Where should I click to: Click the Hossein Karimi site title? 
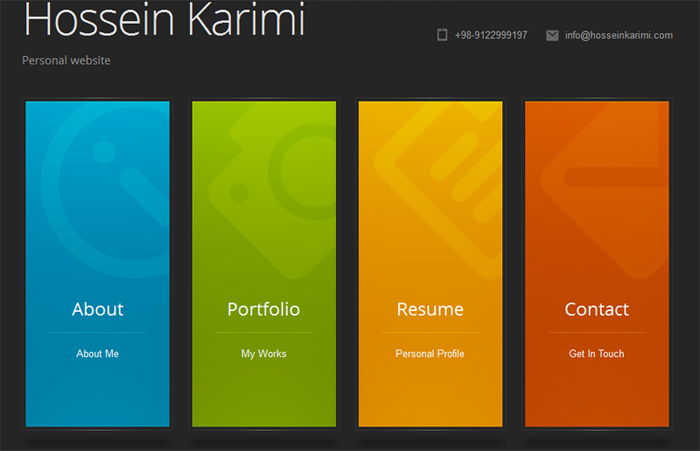[x=164, y=20]
